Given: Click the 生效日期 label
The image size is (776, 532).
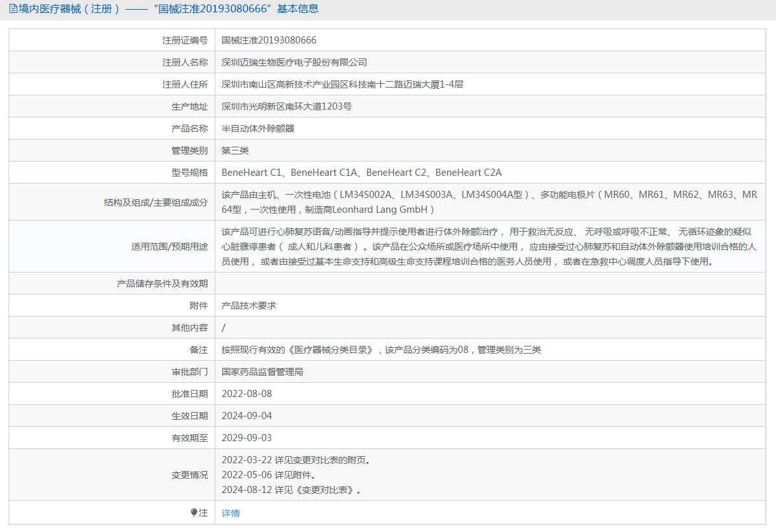Looking at the screenshot, I should [189, 417].
